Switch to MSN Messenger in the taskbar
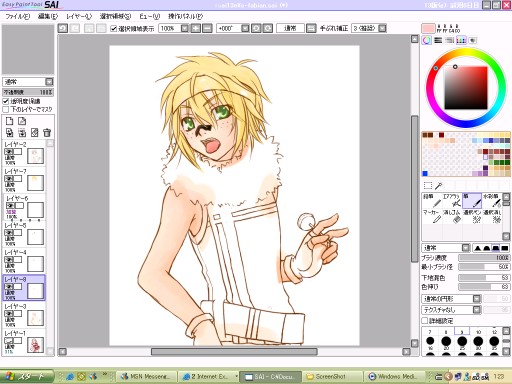The image size is (512, 384). tap(146, 377)
